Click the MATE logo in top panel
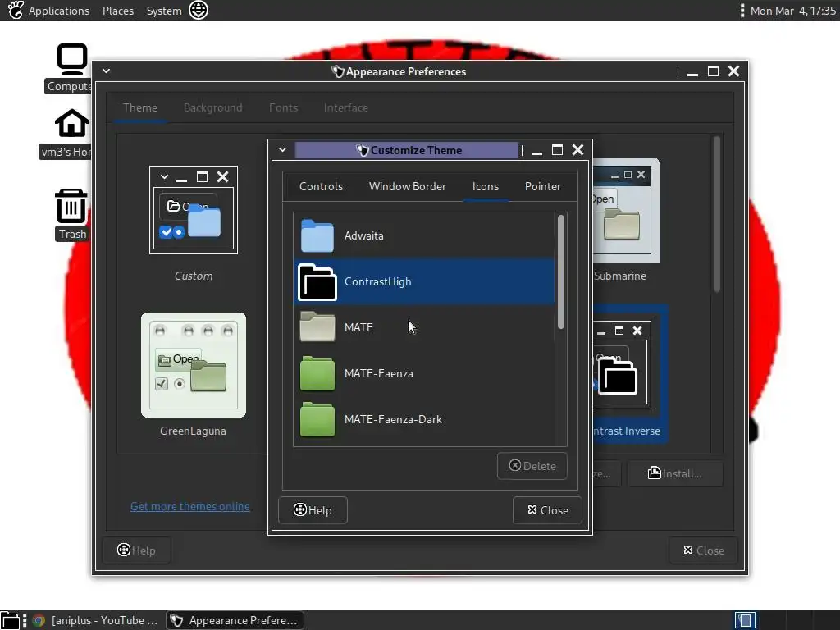The image size is (840, 630). click(x=16, y=10)
